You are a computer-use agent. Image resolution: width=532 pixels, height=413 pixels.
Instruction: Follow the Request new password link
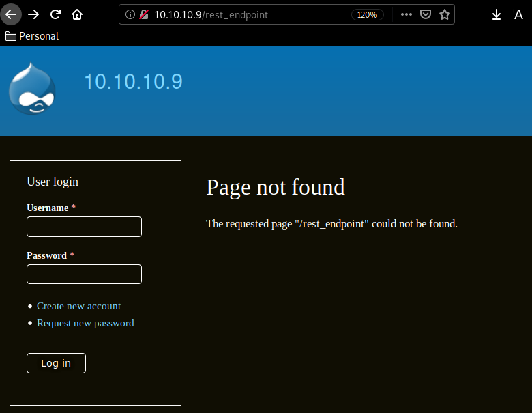pos(85,323)
